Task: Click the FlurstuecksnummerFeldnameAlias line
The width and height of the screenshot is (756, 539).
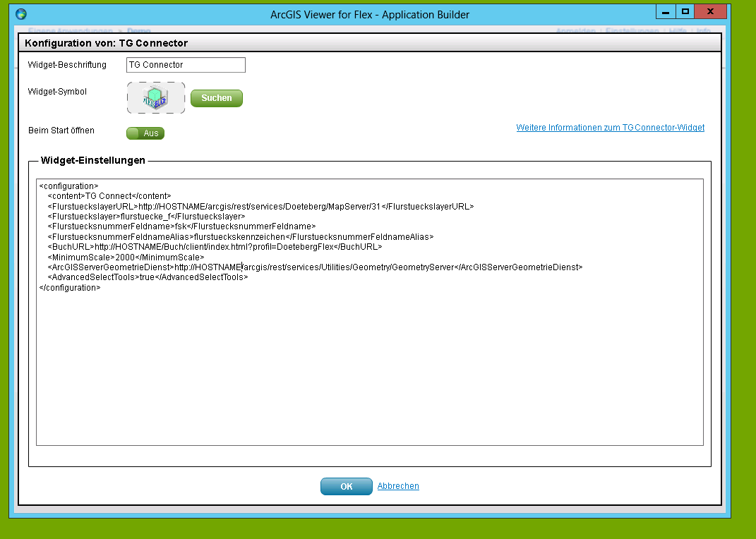Action: (x=241, y=236)
